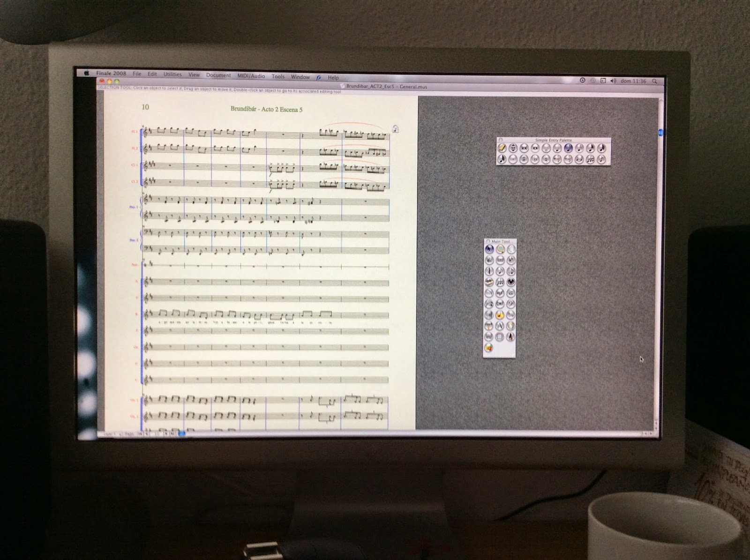This screenshot has height=560, width=750.
Task: Click the "Main Tool" palette title bar
Action: pyautogui.click(x=500, y=241)
